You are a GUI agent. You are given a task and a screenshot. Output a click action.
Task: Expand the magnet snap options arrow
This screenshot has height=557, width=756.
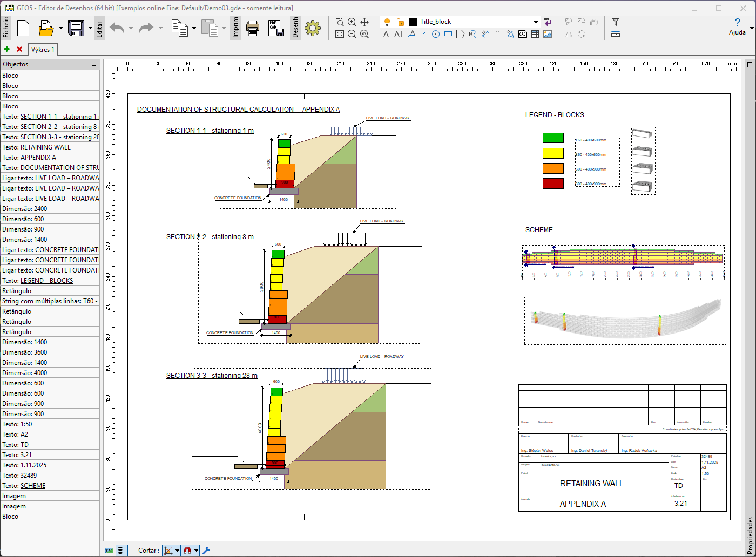click(x=196, y=551)
